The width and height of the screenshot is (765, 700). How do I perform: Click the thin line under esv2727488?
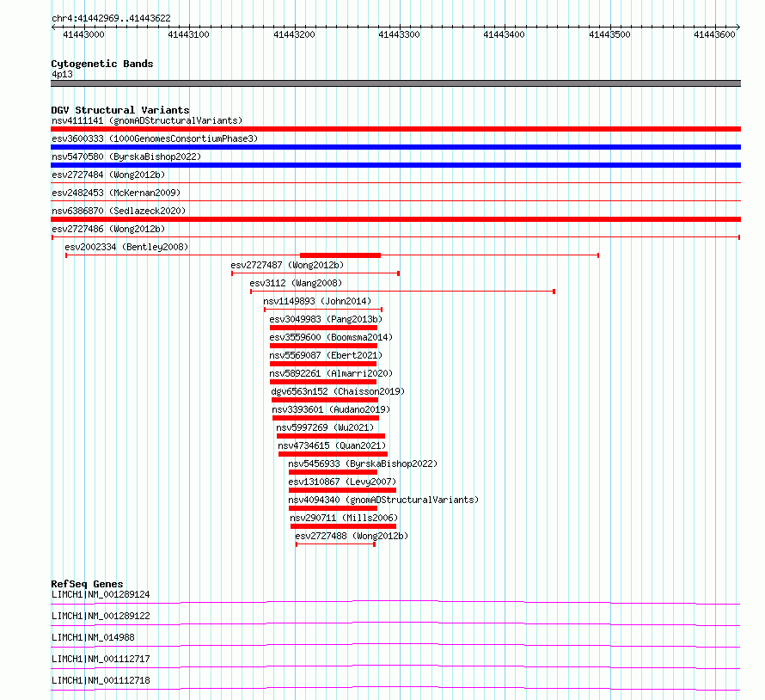(335, 544)
